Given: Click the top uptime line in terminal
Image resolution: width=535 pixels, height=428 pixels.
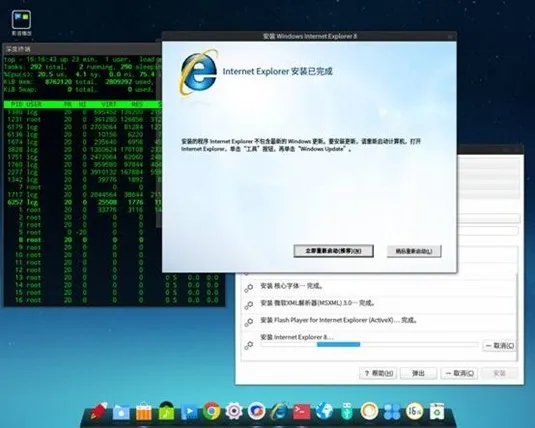Looking at the screenshot, I should click(83, 59).
